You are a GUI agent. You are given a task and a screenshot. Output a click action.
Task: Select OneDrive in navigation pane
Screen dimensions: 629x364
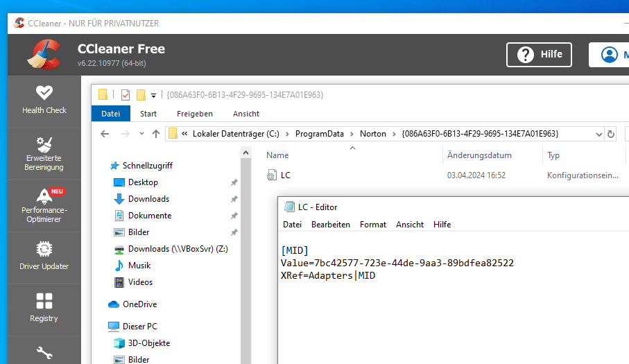click(139, 304)
